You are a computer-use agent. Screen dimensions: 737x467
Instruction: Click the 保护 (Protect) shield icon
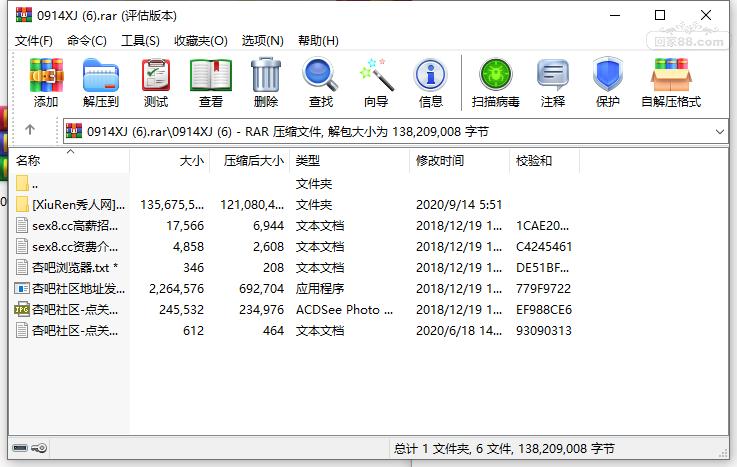pyautogui.click(x=607, y=75)
